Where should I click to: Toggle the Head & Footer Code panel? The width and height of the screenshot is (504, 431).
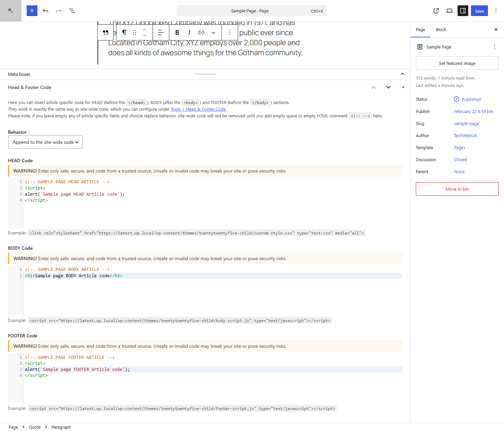pyautogui.click(x=403, y=87)
